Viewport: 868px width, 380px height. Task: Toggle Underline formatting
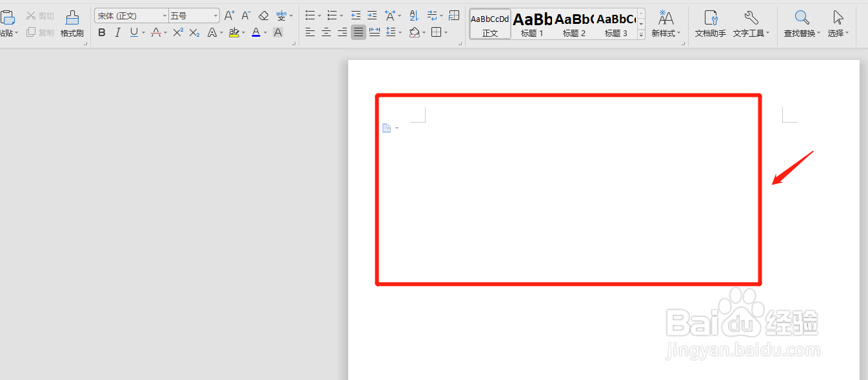133,32
